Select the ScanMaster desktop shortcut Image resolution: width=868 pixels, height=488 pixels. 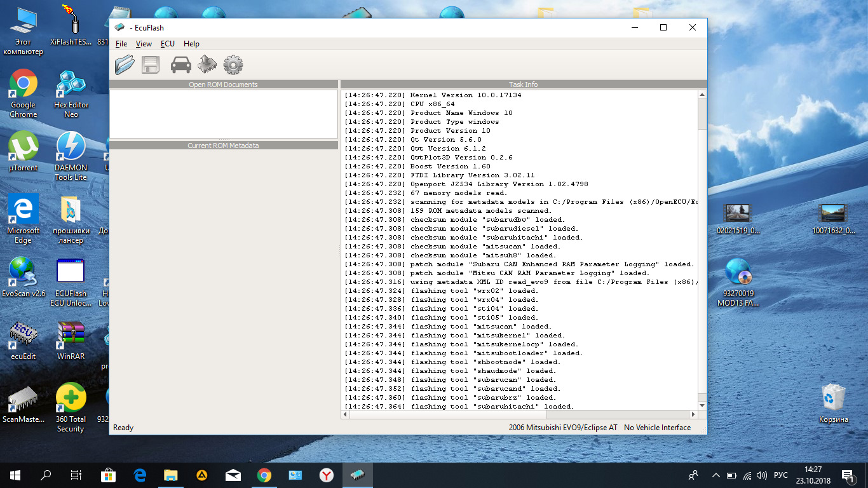pos(24,403)
